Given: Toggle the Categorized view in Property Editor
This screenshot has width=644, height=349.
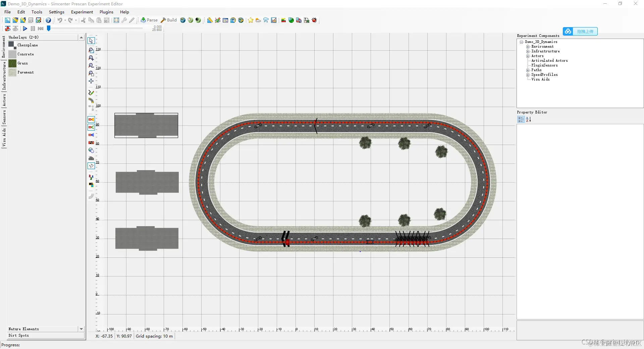Looking at the screenshot, I should (x=521, y=119).
